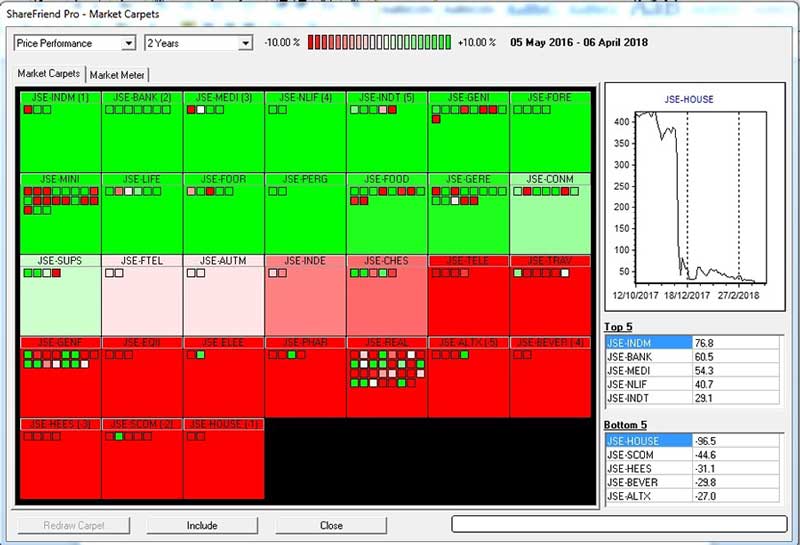This screenshot has width=800, height=545.
Task: Click the JSE-HOUSE price chart
Action: [x=695, y=196]
